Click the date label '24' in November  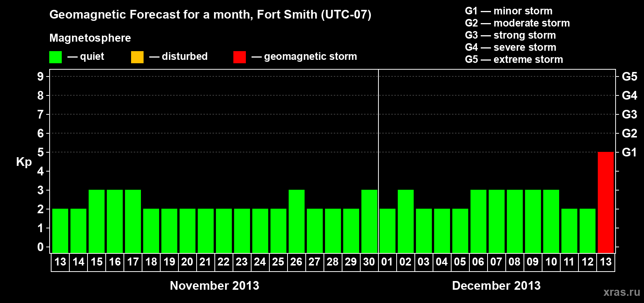tap(260, 262)
